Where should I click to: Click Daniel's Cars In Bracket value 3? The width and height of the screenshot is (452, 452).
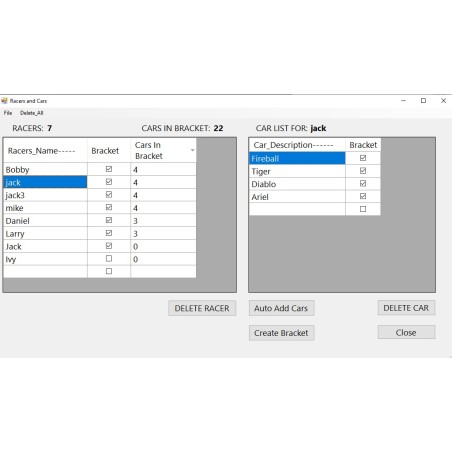[163, 220]
